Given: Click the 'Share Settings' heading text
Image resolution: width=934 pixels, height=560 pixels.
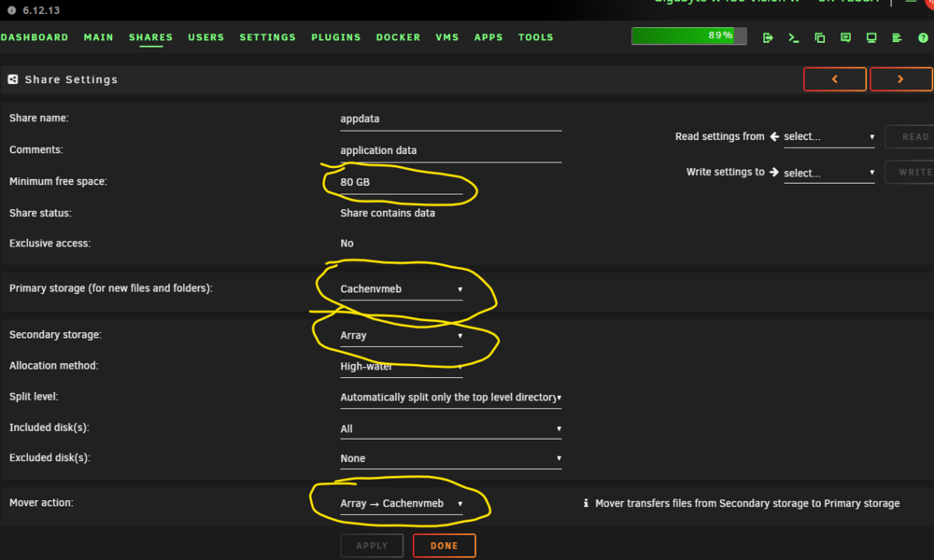Looking at the screenshot, I should point(72,79).
